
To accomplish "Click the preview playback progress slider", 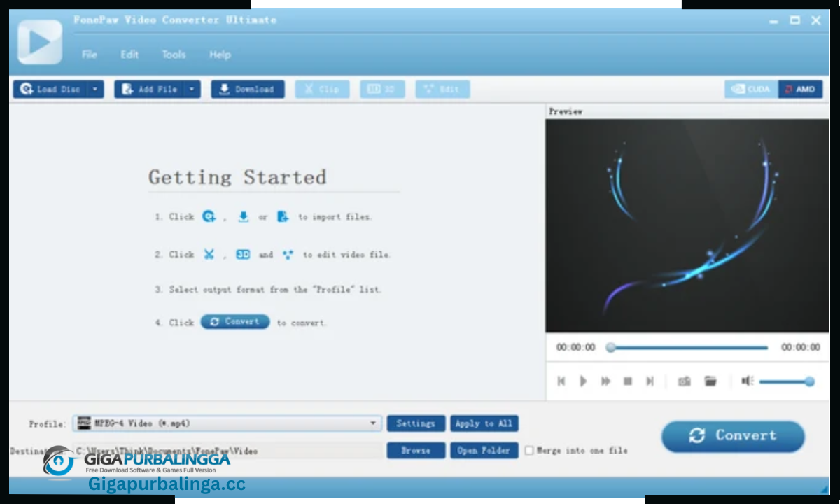I will pyautogui.click(x=689, y=347).
